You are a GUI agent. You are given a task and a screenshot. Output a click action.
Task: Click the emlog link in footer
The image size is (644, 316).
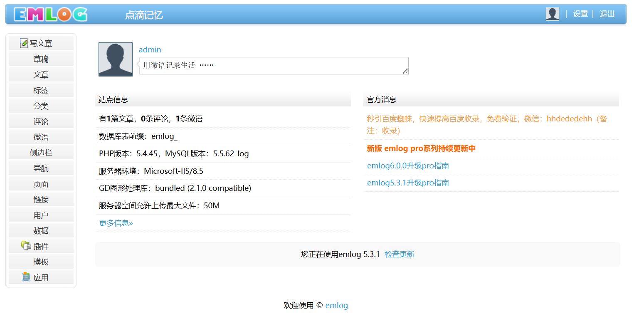pos(337,306)
